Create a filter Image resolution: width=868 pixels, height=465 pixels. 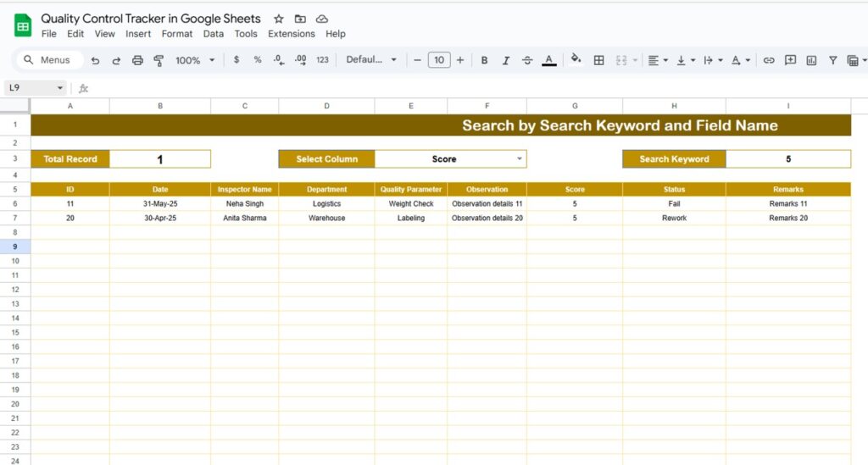tap(832, 60)
